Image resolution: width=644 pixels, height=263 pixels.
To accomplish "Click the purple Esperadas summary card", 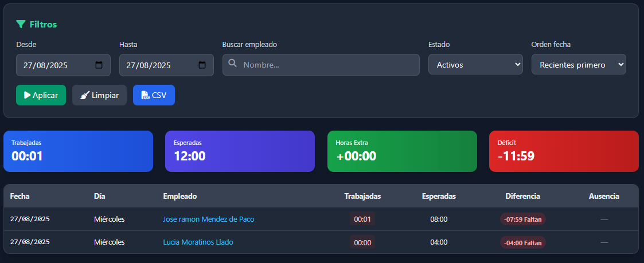I will 240,151.
